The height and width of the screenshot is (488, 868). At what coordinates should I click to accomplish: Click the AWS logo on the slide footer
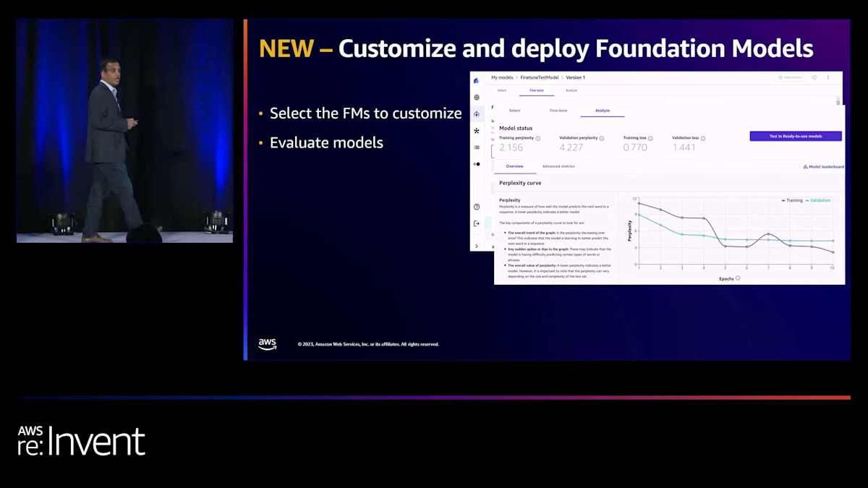point(268,344)
